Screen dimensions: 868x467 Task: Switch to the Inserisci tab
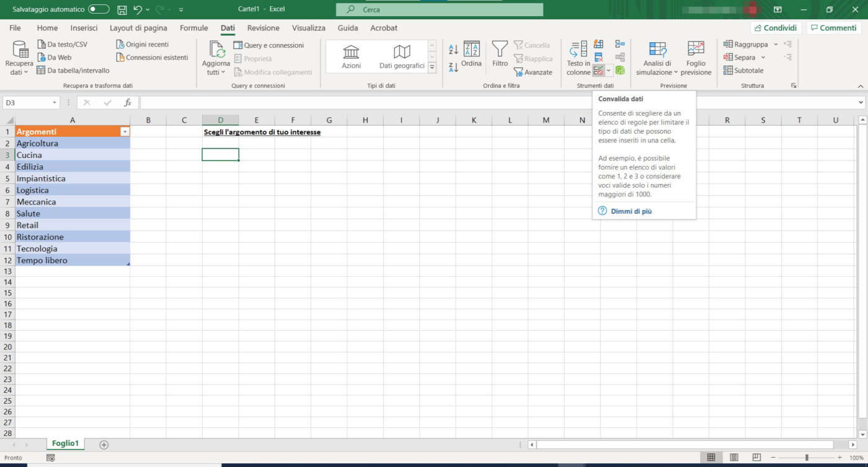[84, 28]
